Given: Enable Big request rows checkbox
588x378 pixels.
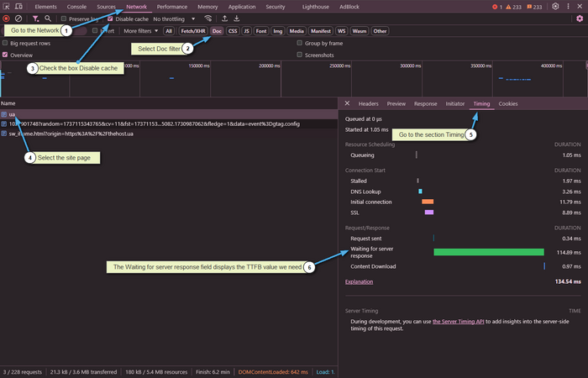Looking at the screenshot, I should coord(5,43).
